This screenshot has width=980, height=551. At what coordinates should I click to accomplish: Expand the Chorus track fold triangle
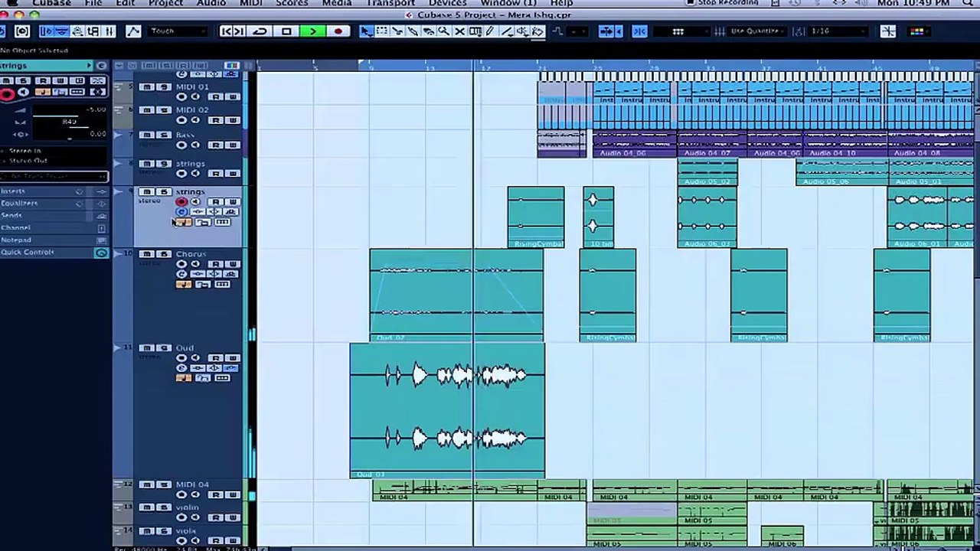click(118, 254)
